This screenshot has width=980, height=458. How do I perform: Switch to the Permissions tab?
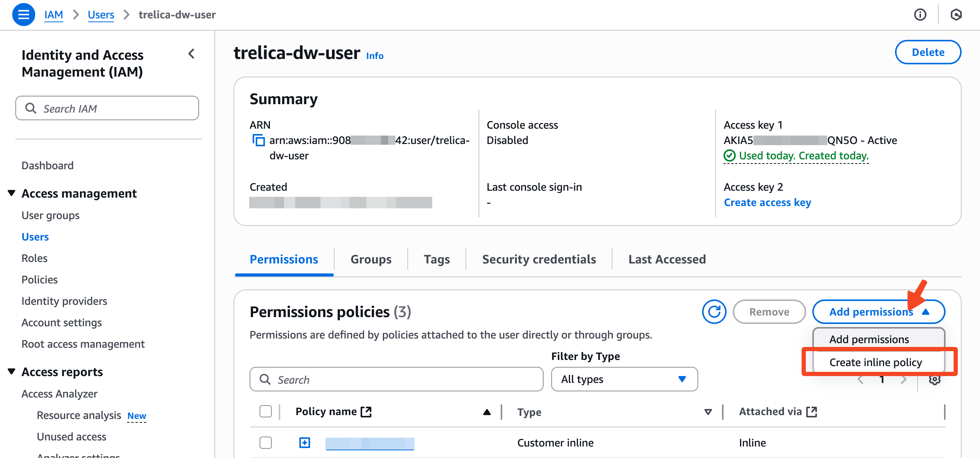point(284,259)
